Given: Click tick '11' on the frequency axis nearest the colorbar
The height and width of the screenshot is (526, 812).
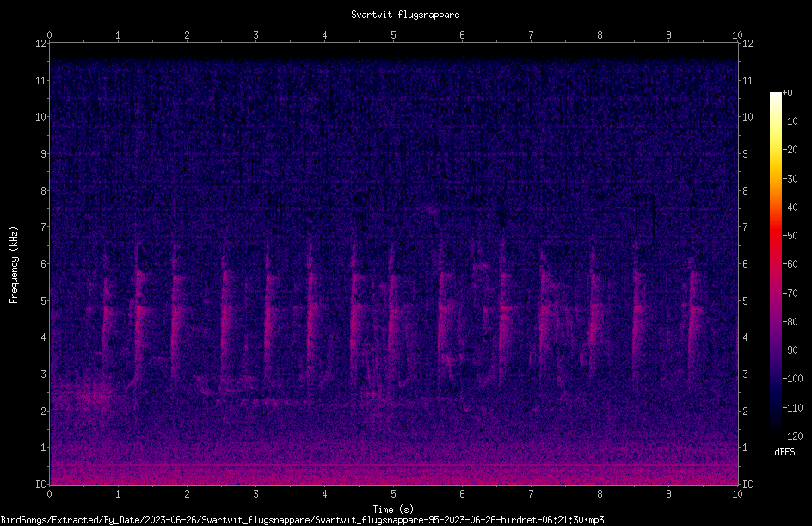Looking at the screenshot, I should pyautogui.click(x=747, y=80).
